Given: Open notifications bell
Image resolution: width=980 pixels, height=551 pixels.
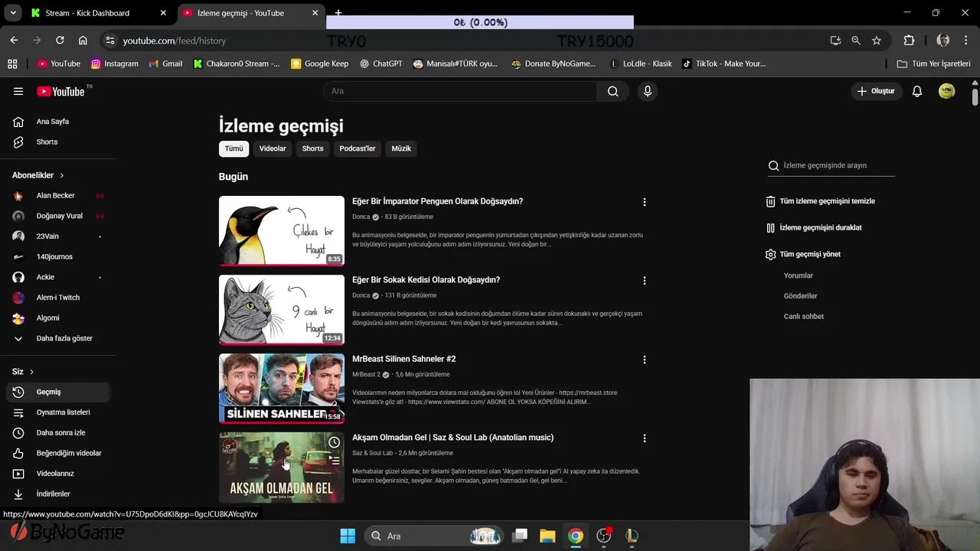Looking at the screenshot, I should click(x=917, y=91).
